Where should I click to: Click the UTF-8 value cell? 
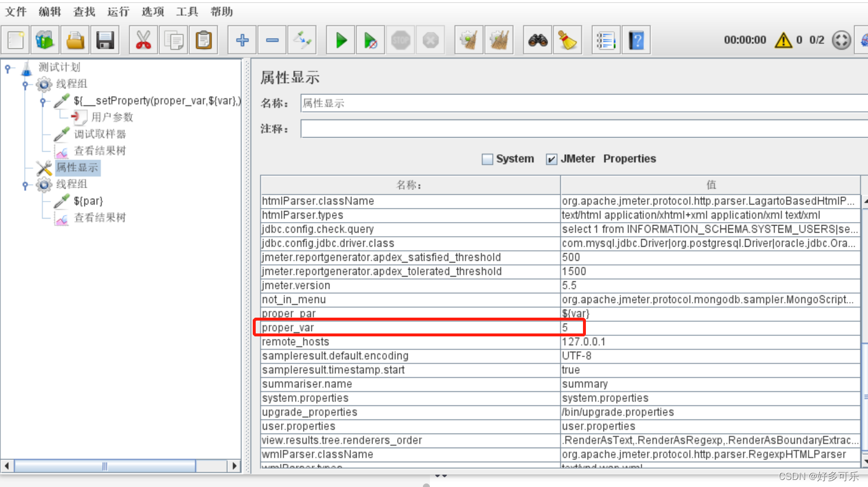(x=711, y=356)
